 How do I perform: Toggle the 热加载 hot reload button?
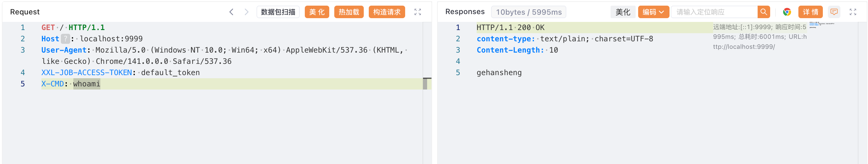pos(348,12)
